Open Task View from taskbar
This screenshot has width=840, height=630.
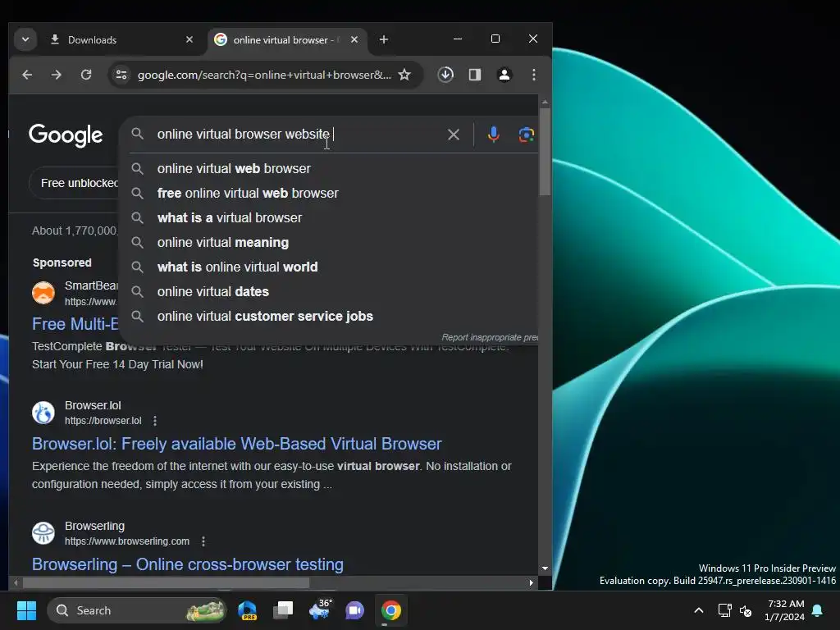283,610
